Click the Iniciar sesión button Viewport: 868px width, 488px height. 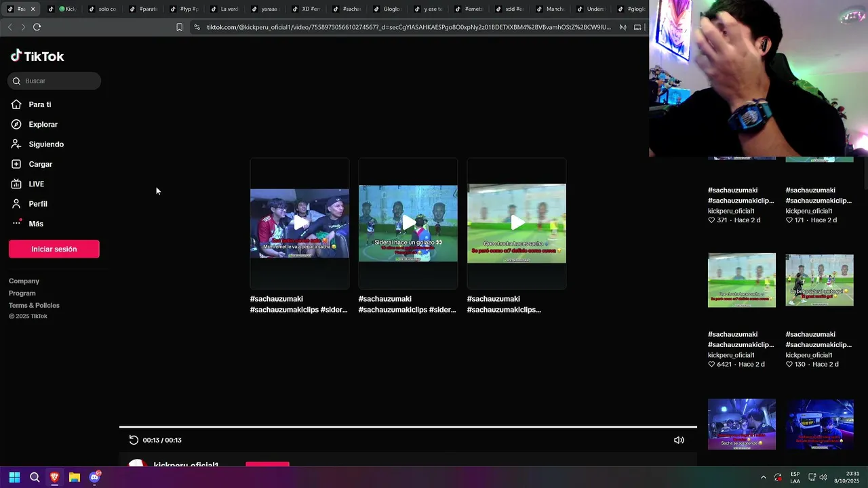tap(54, 249)
